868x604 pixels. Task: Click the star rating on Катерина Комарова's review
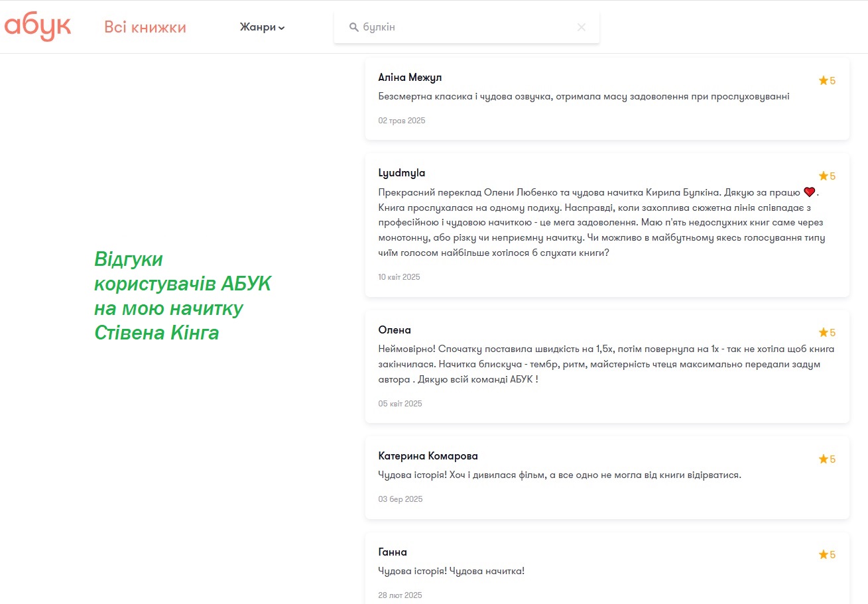827,459
